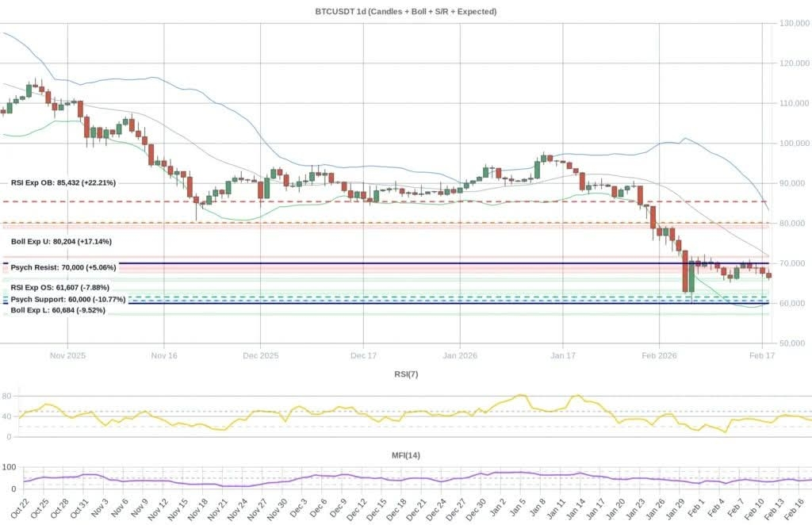Click the 'Dec 21' bottom date label
The height and width of the screenshot is (525, 812).
point(419,510)
